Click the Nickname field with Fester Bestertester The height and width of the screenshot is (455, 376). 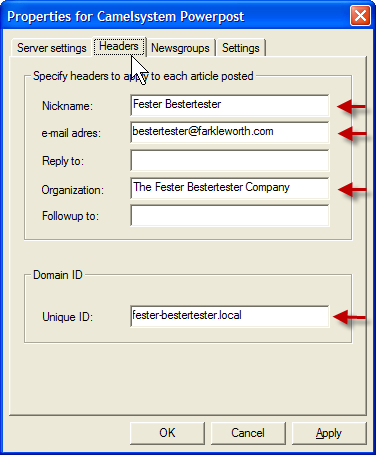230,105
